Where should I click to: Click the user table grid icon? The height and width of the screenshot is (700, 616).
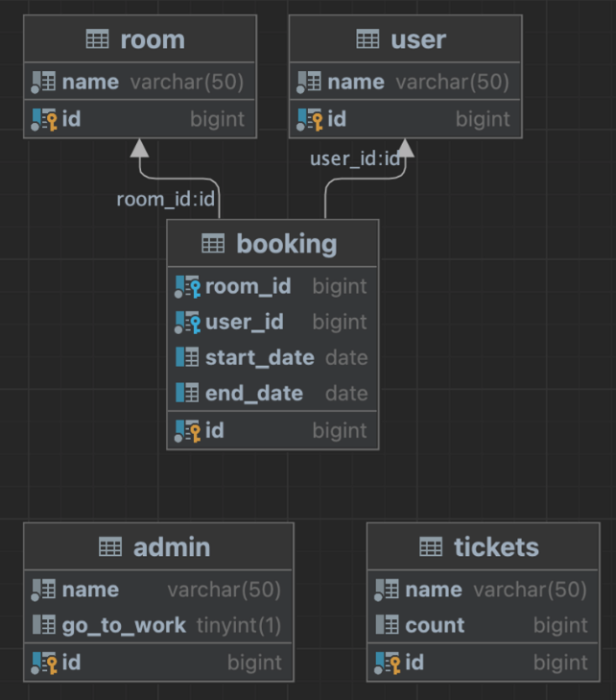[x=368, y=39]
